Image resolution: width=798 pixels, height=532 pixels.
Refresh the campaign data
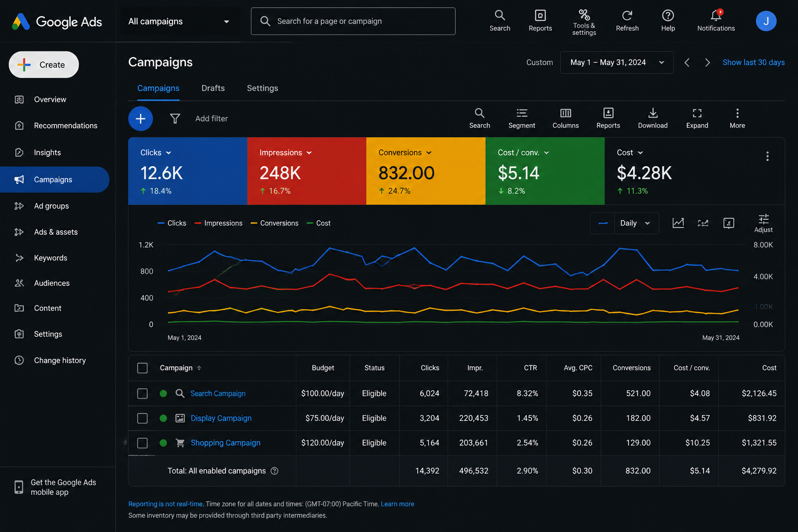(x=627, y=21)
